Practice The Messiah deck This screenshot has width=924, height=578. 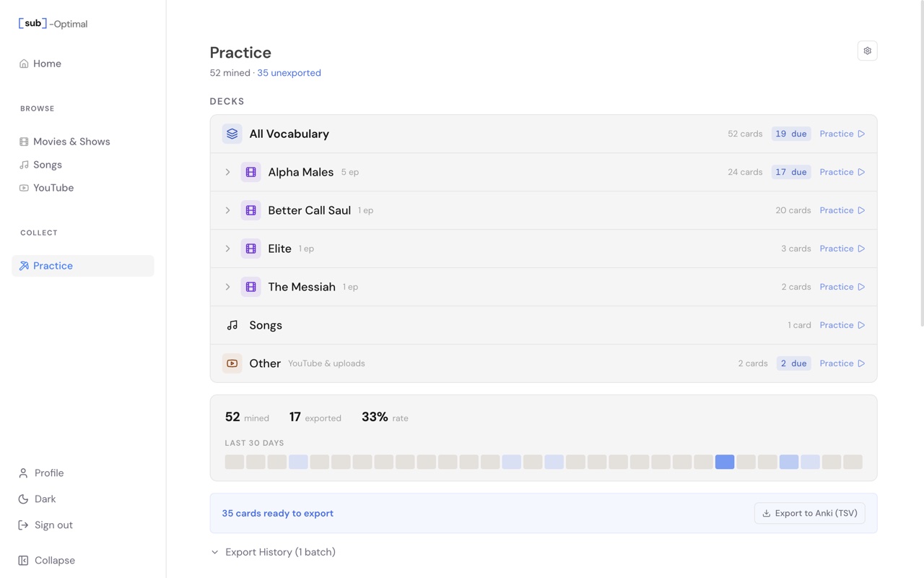coord(842,287)
